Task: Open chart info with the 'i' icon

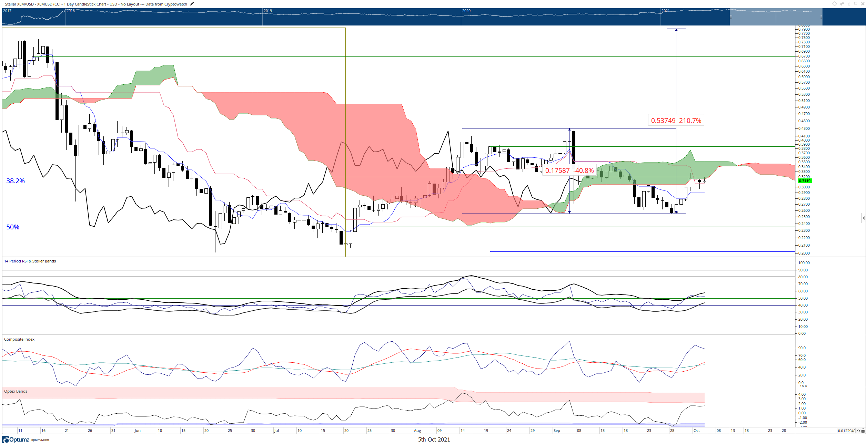Action: (849, 4)
